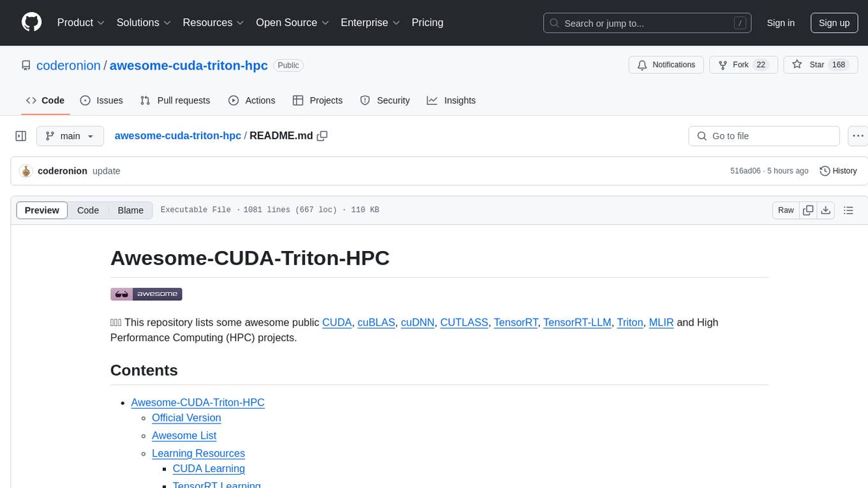The width and height of the screenshot is (868, 488).
Task: Click the Insights graph icon
Action: 432,100
